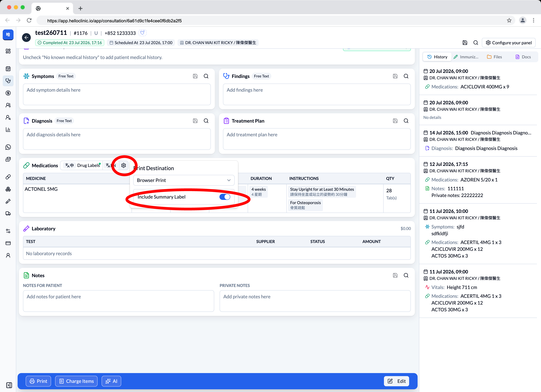Click the Add diagnosis details field
The image size is (541, 392).
tap(117, 139)
